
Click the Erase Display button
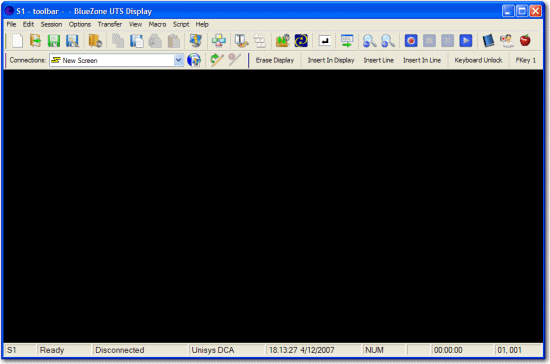tap(275, 60)
